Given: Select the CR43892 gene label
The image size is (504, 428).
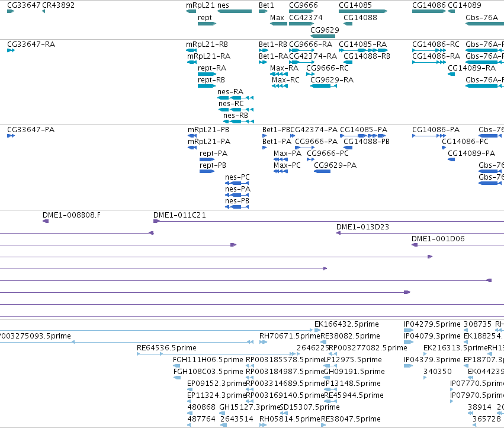Looking at the screenshot, I should tap(58, 5).
